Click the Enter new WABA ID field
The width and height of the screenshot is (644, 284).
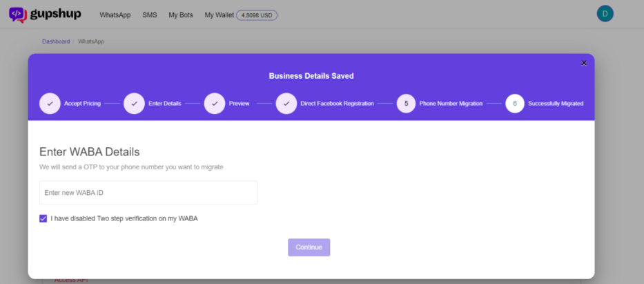tap(148, 193)
